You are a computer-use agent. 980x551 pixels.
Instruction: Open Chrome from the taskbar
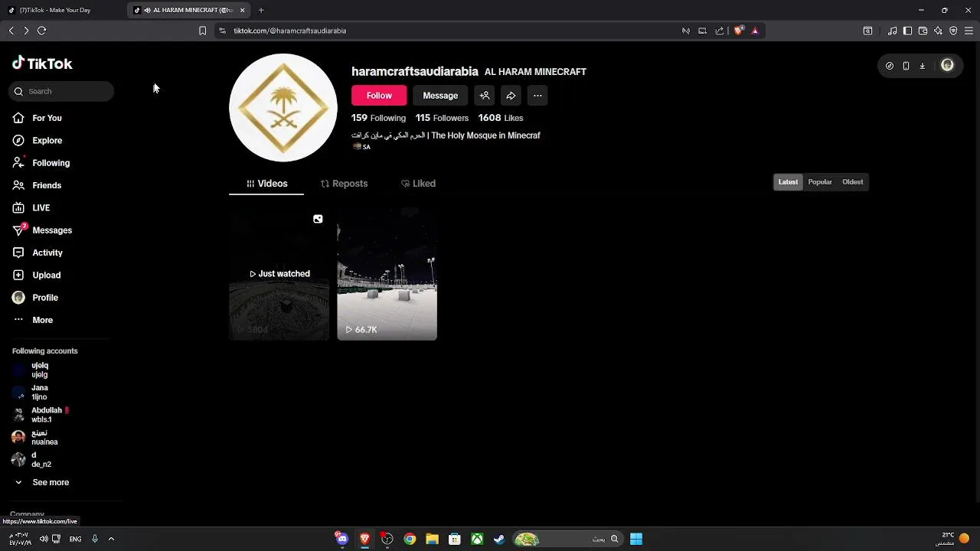[410, 539]
